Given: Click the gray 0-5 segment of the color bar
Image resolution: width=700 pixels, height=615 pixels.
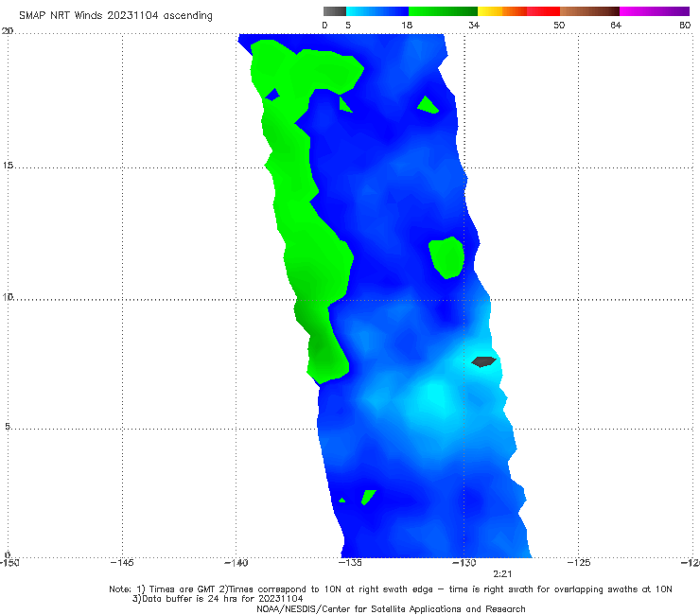Looking at the screenshot, I should point(335,11).
